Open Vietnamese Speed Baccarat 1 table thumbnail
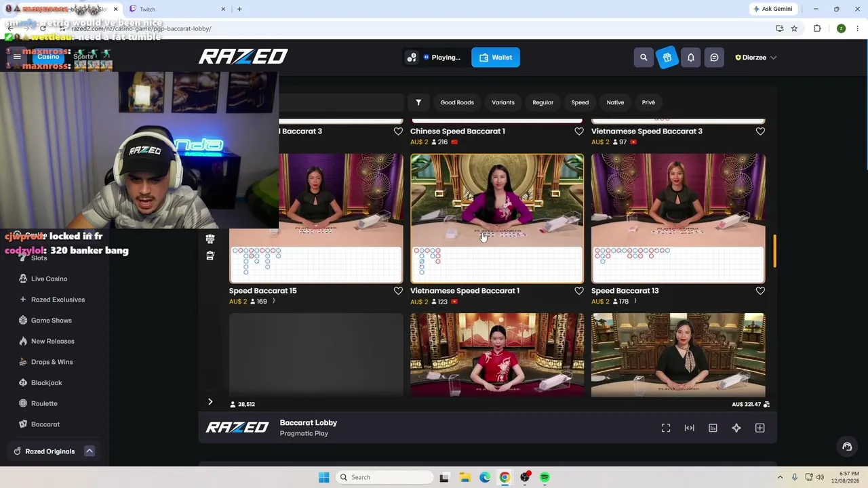Screen dimensions: 868x488 tap(497, 218)
